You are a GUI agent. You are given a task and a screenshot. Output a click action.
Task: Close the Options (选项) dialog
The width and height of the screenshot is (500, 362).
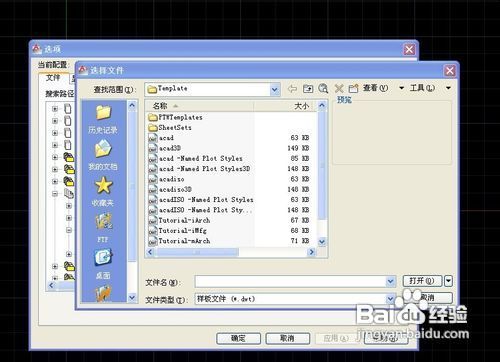[x=409, y=50]
